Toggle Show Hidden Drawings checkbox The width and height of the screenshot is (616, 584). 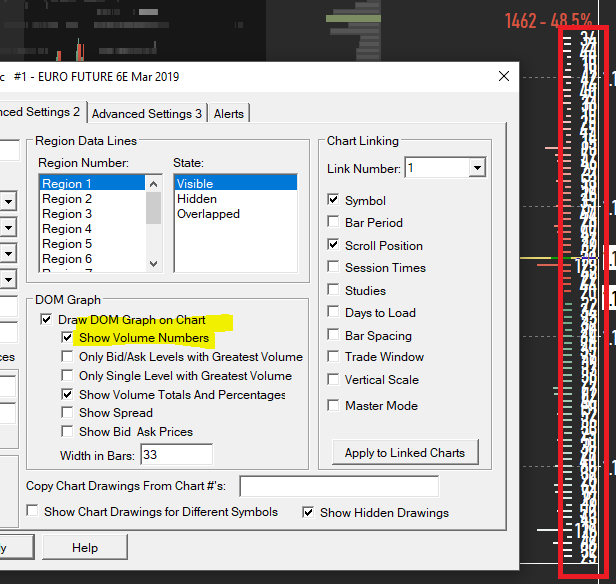click(308, 512)
